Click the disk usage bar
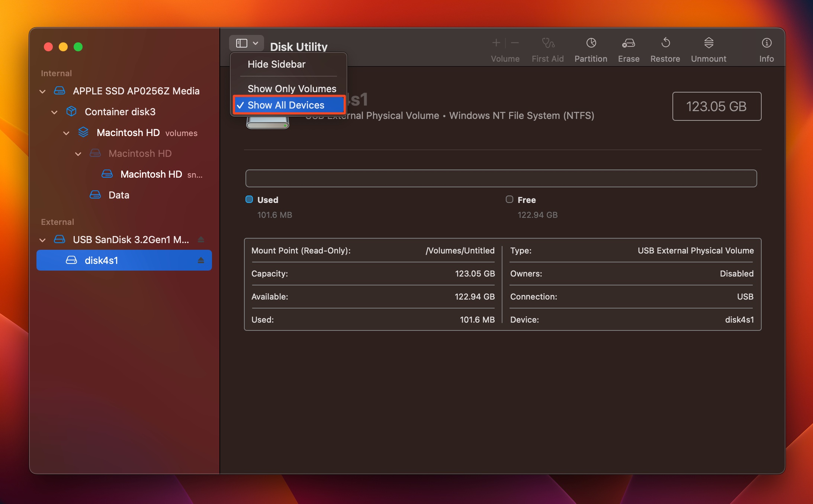Viewport: 813px width, 504px height. [501, 178]
